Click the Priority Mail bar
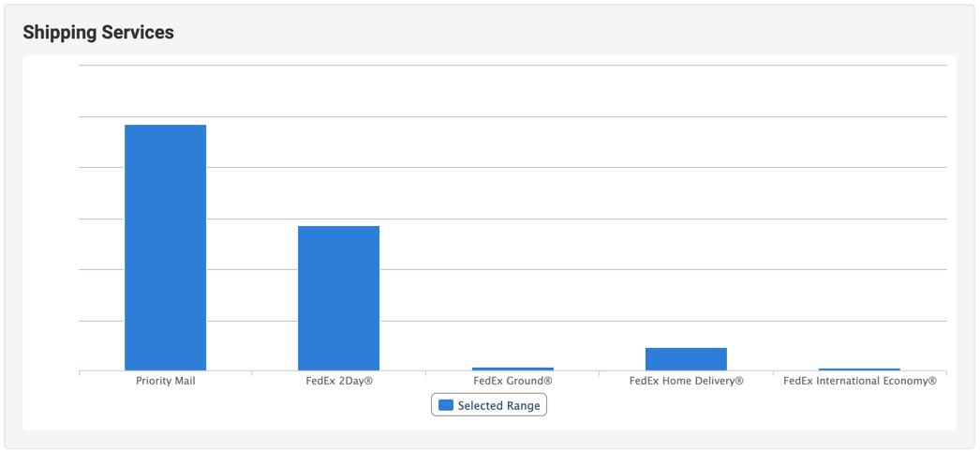Viewport: 980px width, 453px height. pos(165,248)
